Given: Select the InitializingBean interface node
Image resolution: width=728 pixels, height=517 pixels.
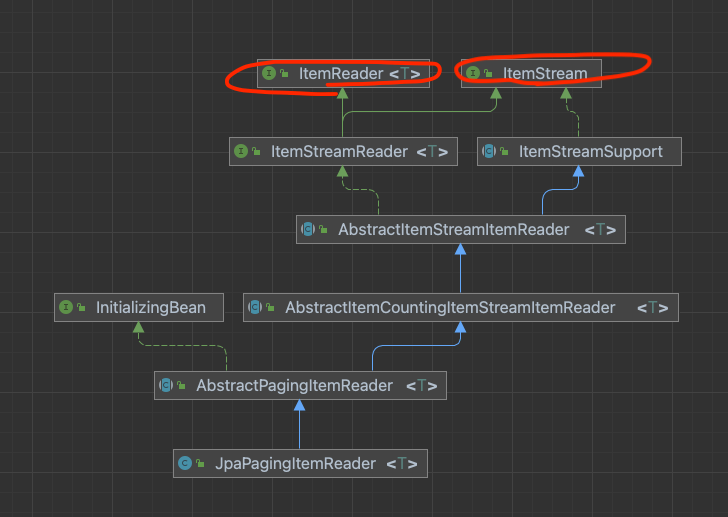Looking at the screenshot, I should 139,307.
